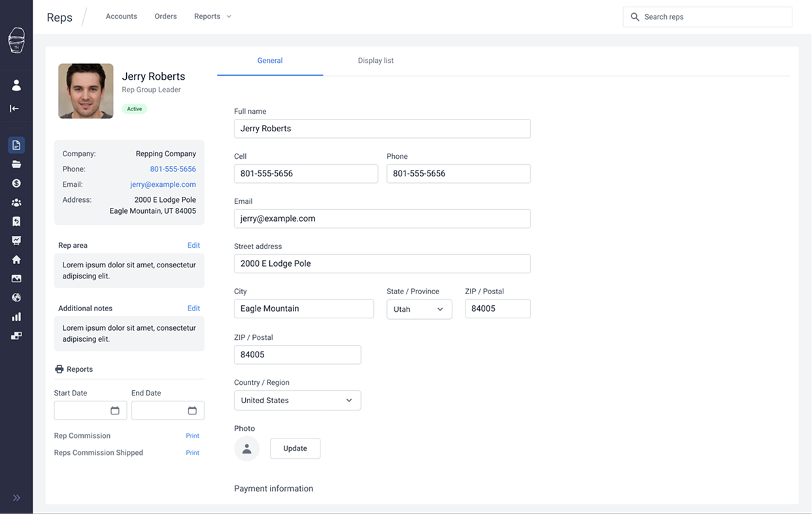Select the document icon in sidebar
This screenshot has height=517, width=812.
pos(16,145)
